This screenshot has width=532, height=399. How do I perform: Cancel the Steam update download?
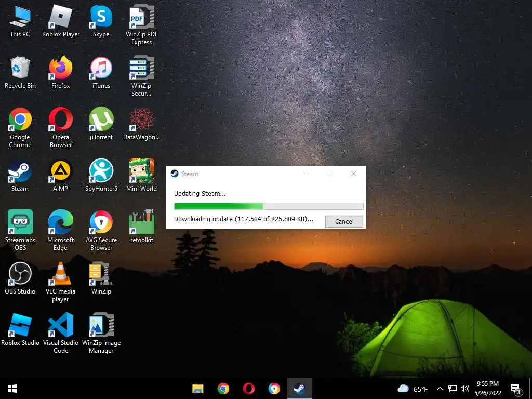[344, 221]
